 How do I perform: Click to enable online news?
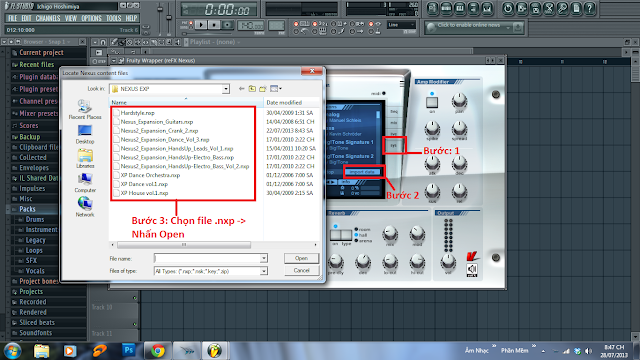click(469, 25)
